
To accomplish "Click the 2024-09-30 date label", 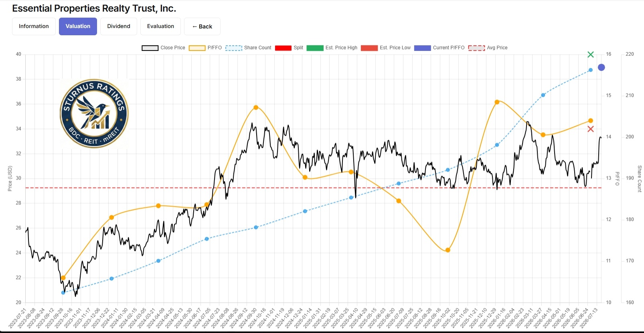I will (x=248, y=318).
